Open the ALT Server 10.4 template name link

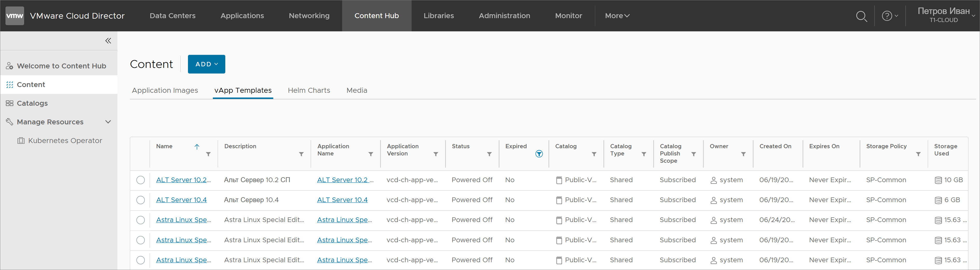[181, 200]
